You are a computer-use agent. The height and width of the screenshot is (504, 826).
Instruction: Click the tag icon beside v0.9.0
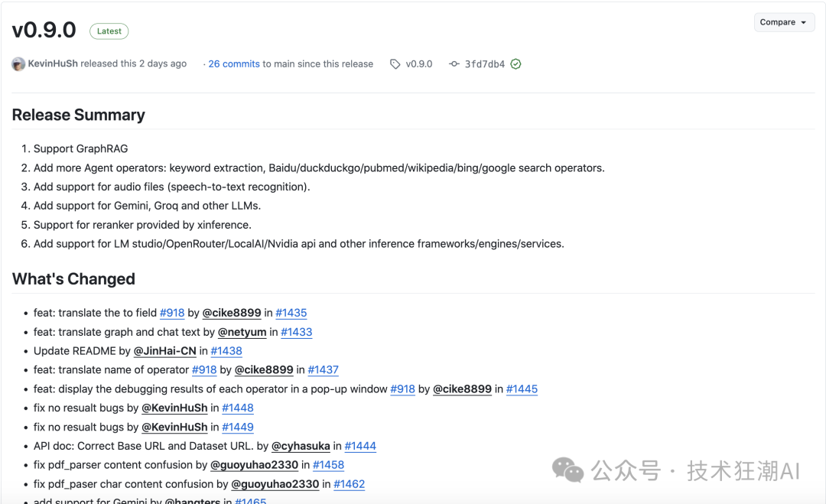[x=396, y=63]
